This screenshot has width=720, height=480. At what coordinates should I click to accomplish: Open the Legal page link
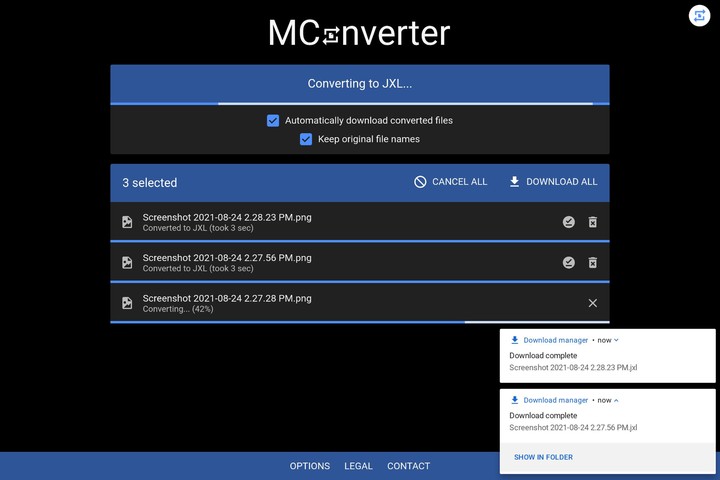click(x=358, y=466)
